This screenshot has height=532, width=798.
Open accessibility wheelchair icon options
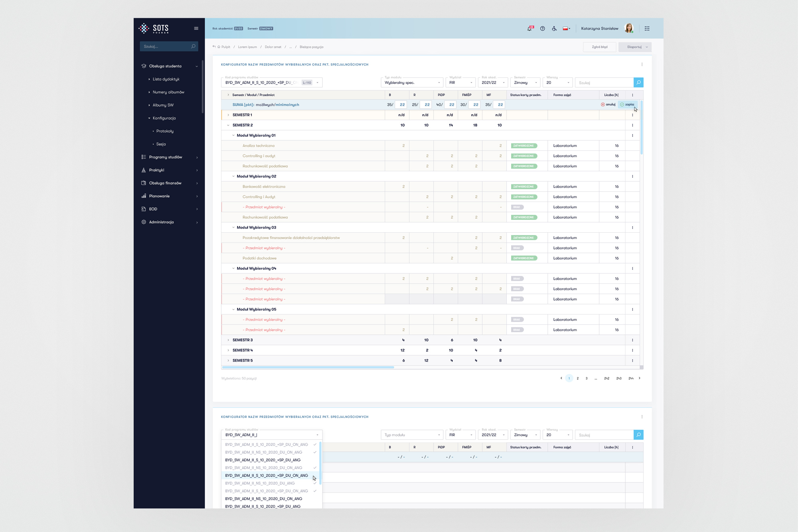(554, 29)
